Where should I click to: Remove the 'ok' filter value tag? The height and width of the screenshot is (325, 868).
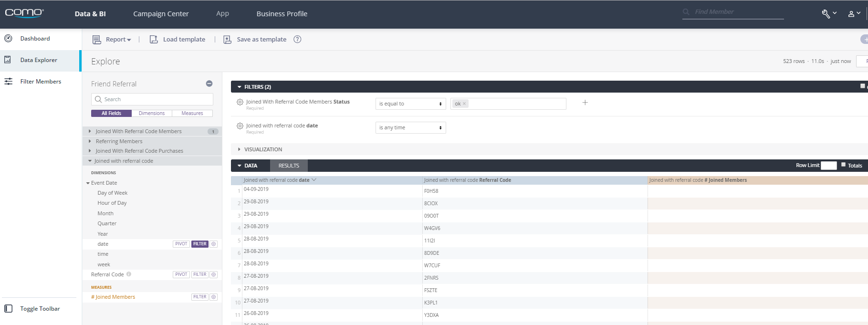(x=464, y=104)
